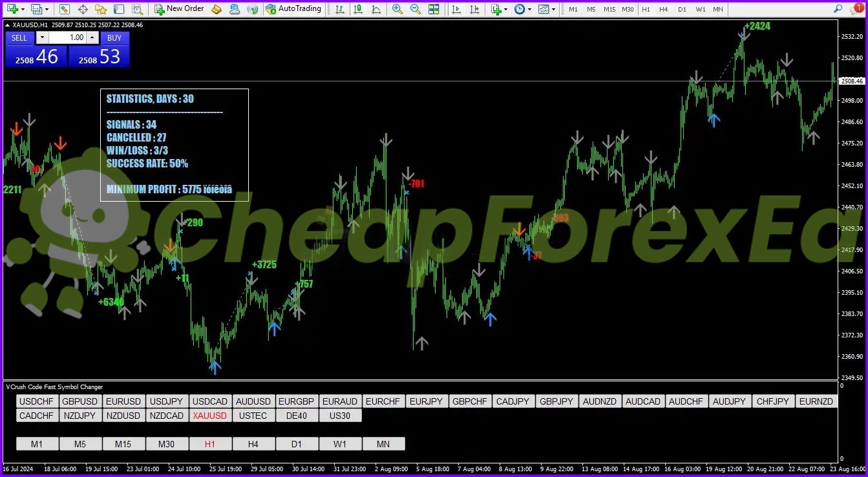Switch symbol to CADCHF in Symbol Changer
This screenshot has width=868, height=477.
click(x=37, y=416)
